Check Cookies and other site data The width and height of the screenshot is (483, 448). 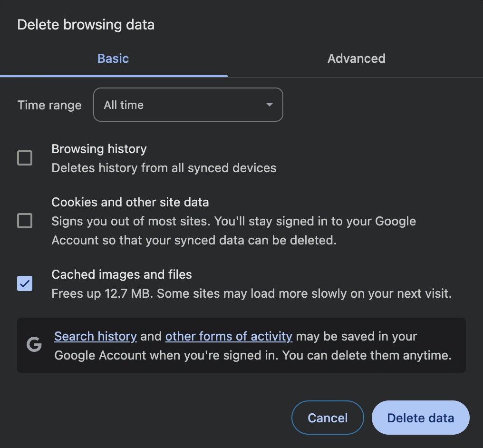coord(25,221)
